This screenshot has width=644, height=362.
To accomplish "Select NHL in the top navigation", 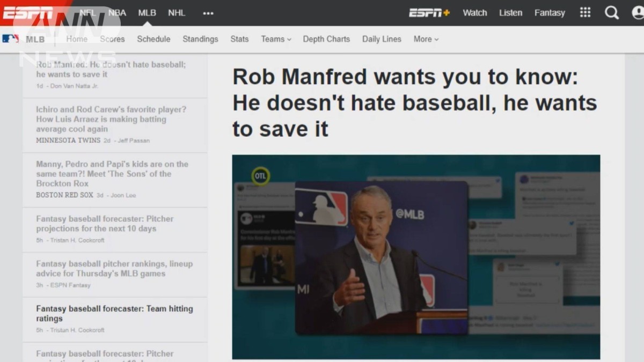I will (177, 12).
